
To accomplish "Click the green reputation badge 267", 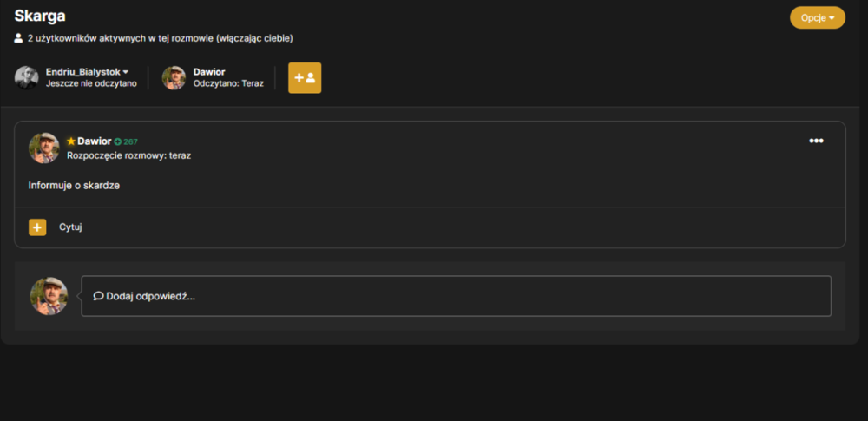I will pyautogui.click(x=126, y=141).
